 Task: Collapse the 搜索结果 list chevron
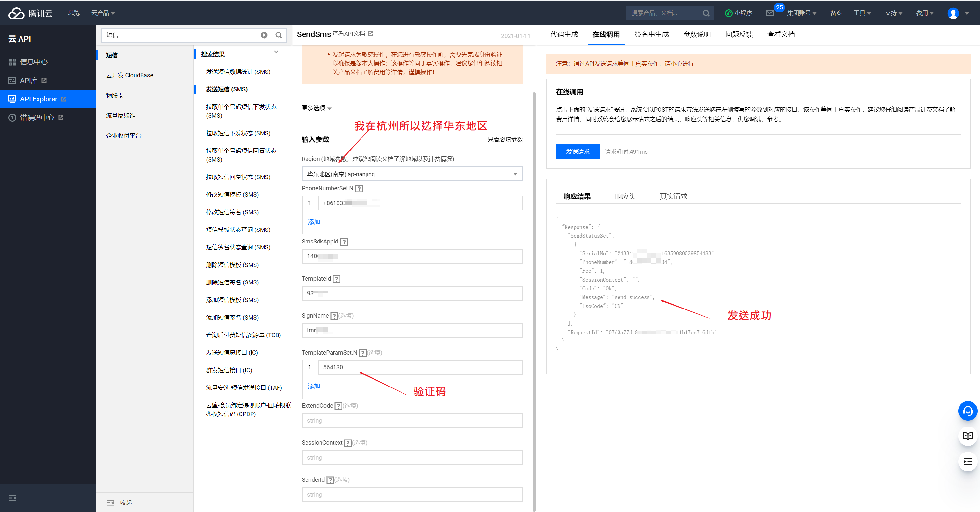[276, 52]
